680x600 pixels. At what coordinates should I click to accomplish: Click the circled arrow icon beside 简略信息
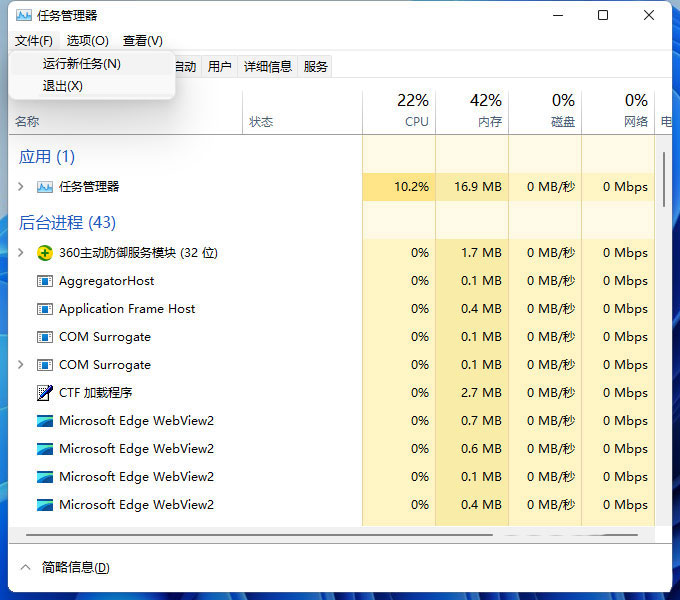[x=25, y=567]
